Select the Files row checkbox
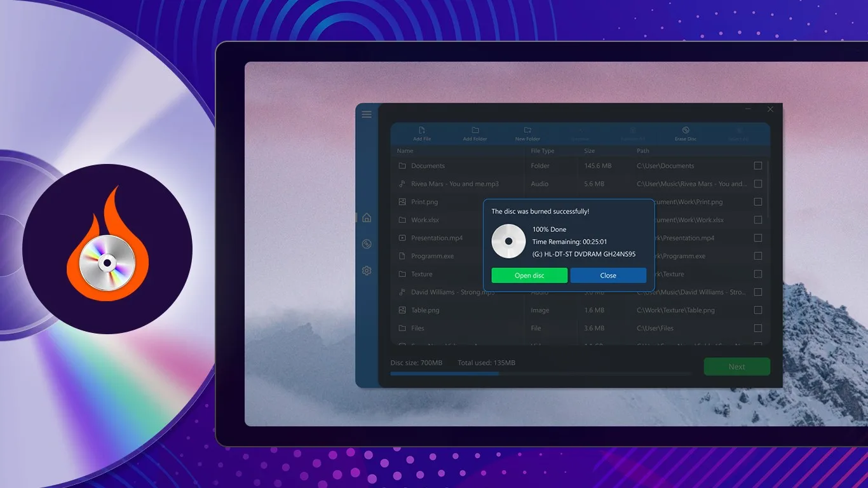Screen dimensions: 868x488 click(x=757, y=329)
